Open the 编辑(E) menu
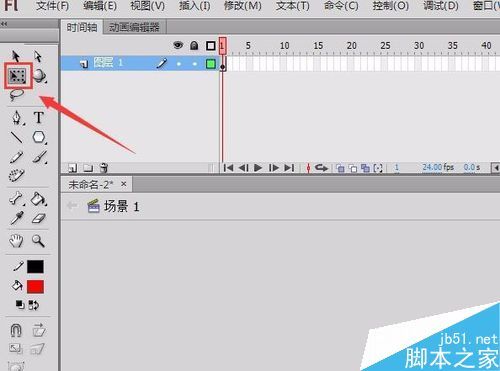The image size is (500, 371). [x=100, y=6]
